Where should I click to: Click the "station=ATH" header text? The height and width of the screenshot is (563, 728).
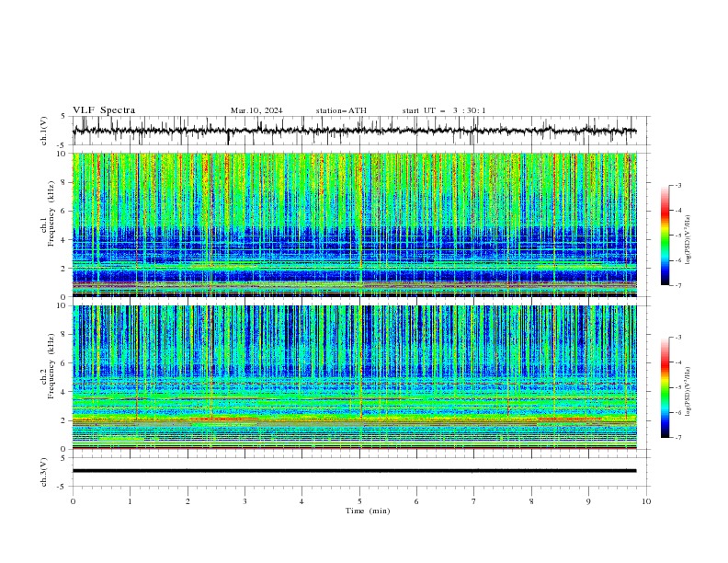pyautogui.click(x=341, y=110)
